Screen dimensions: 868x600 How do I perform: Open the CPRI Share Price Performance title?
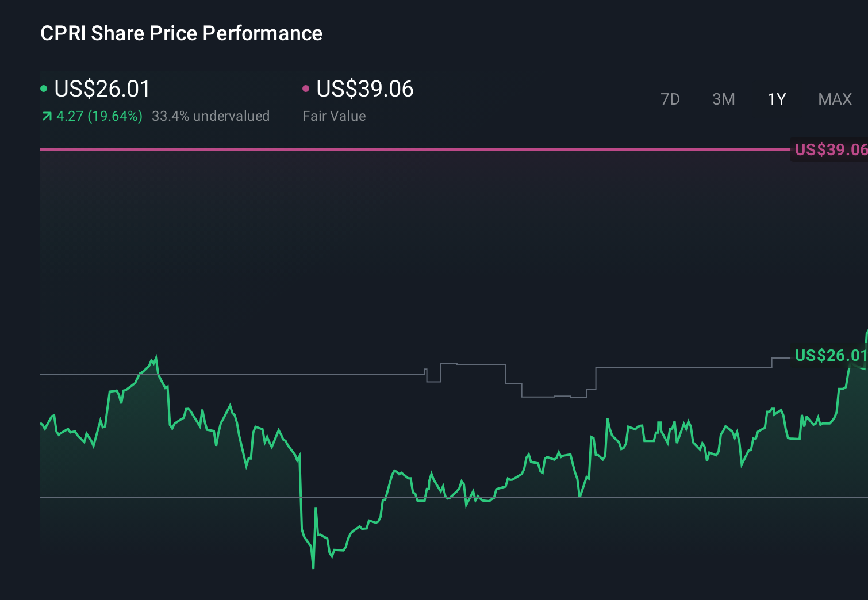pos(181,33)
